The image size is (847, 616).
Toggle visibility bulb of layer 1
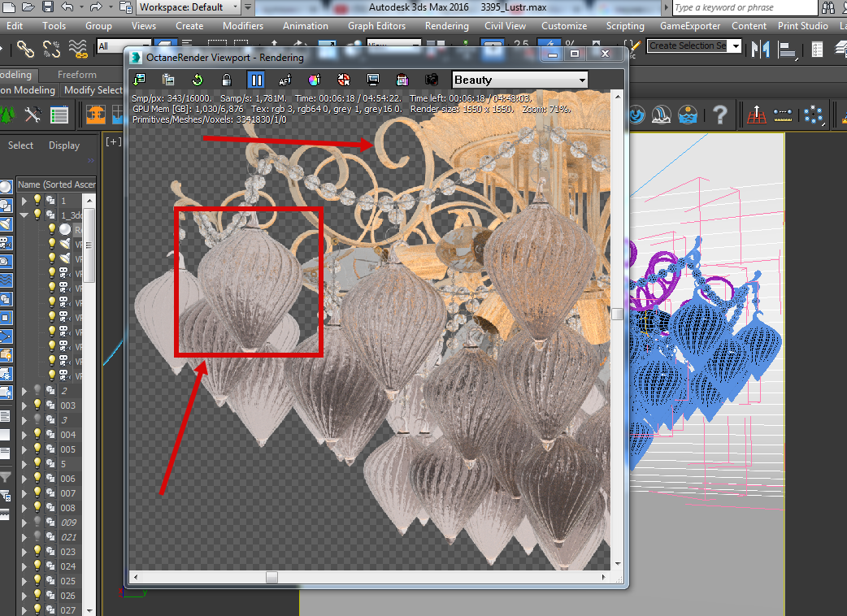(37, 200)
